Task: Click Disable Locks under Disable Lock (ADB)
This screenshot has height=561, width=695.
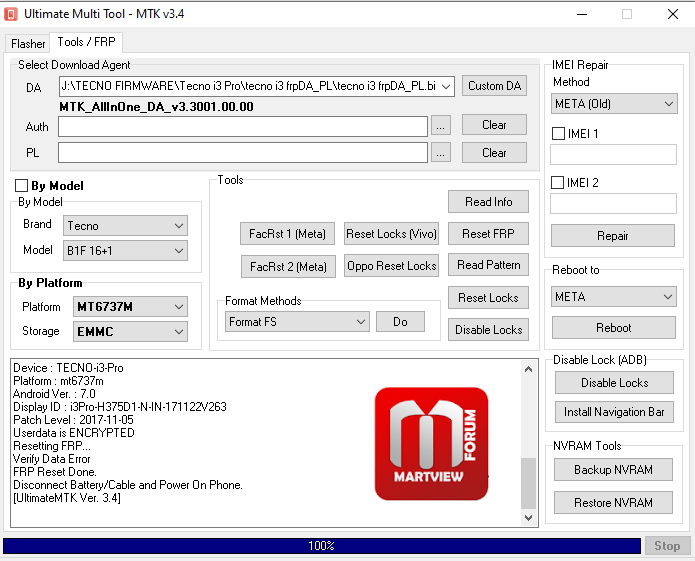Action: (x=614, y=382)
